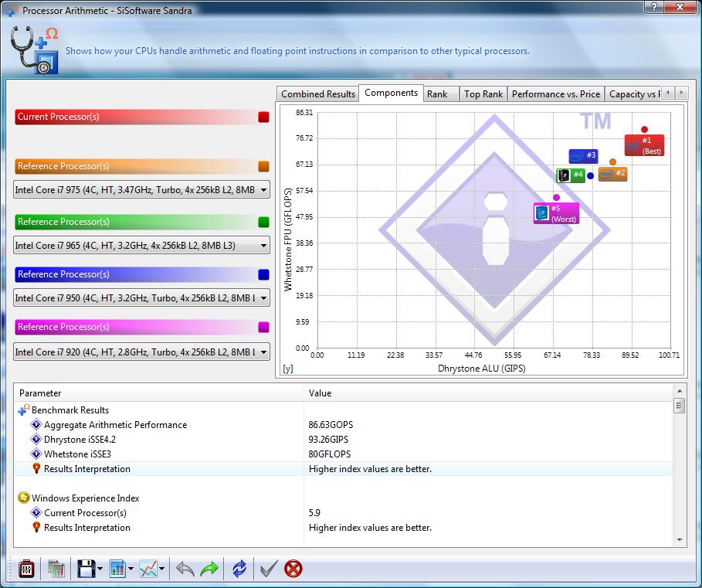The image size is (702, 588).
Task: Select the Aggregate Arithmetic Performance row
Action: tap(115, 425)
